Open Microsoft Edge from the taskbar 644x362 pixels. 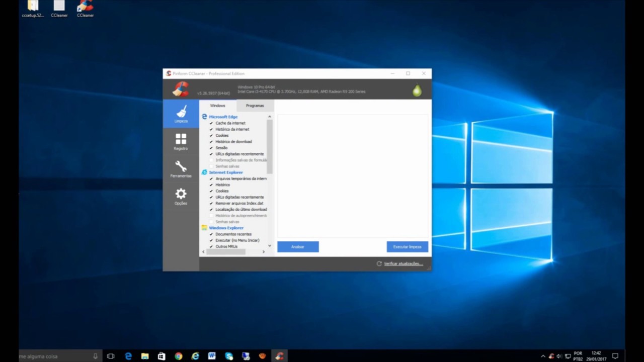pos(128,356)
